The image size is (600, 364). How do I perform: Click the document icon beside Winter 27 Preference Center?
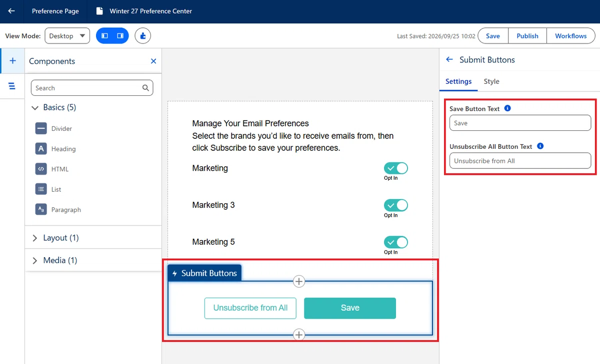[x=99, y=11]
